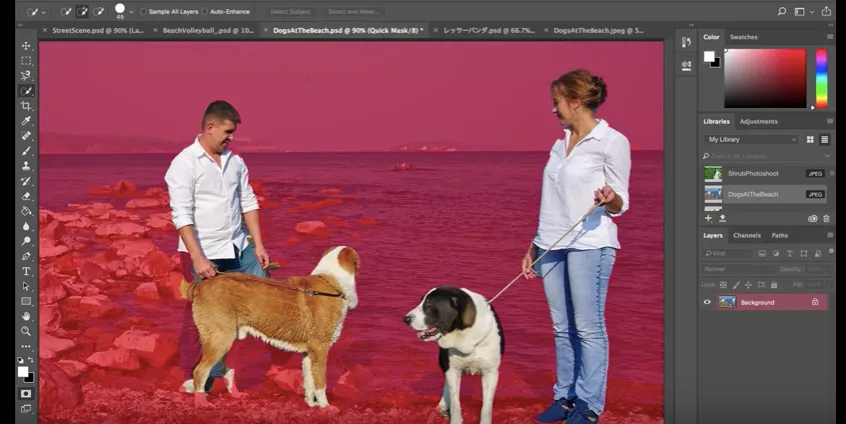The image size is (846, 424).
Task: Select the Move tool
Action: click(x=26, y=46)
